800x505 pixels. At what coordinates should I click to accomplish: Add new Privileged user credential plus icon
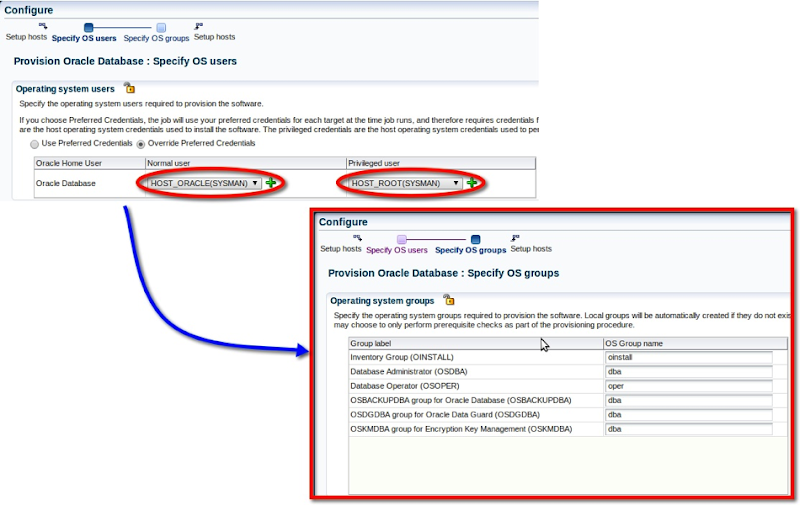(472, 183)
